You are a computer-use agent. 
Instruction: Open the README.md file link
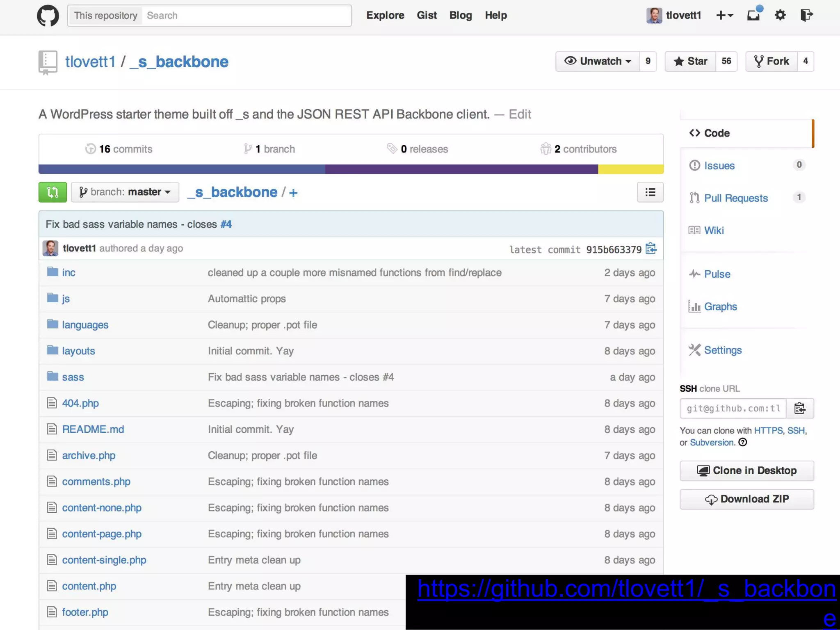93,429
